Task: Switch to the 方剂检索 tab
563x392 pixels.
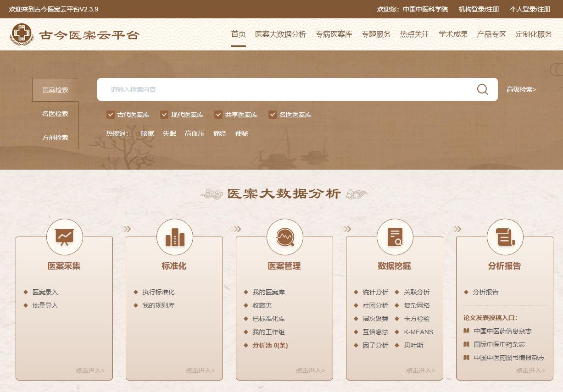Action: pyautogui.click(x=55, y=138)
